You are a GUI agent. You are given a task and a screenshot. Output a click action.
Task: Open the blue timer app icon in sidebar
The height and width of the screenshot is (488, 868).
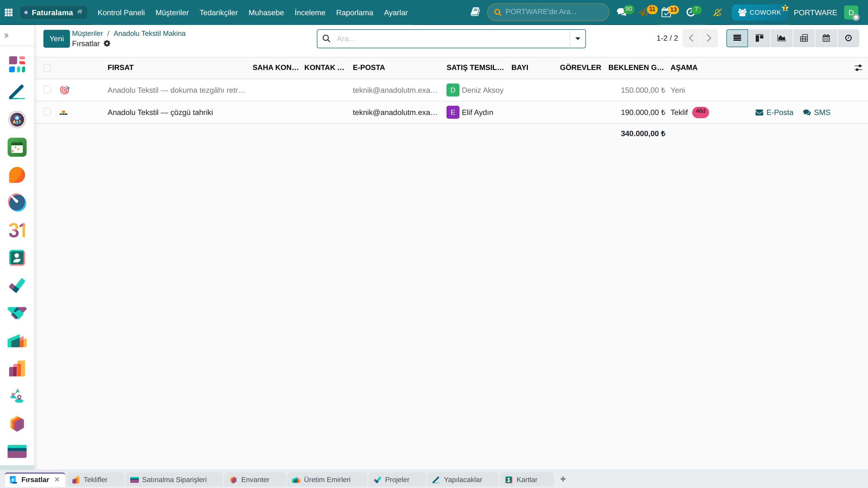coord(17,203)
